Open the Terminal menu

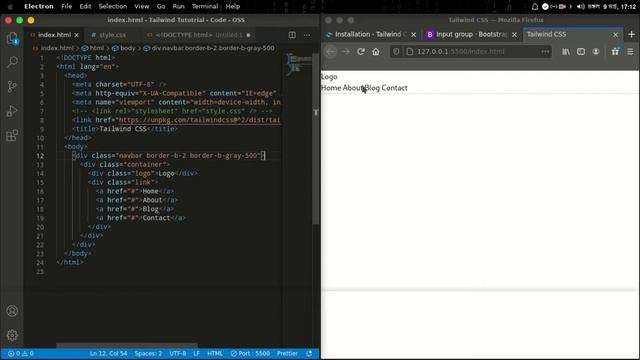[205, 7]
